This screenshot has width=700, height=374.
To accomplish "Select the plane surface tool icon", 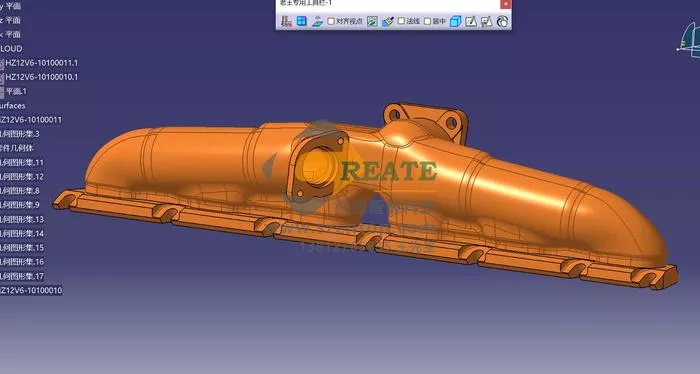I will click(317, 21).
